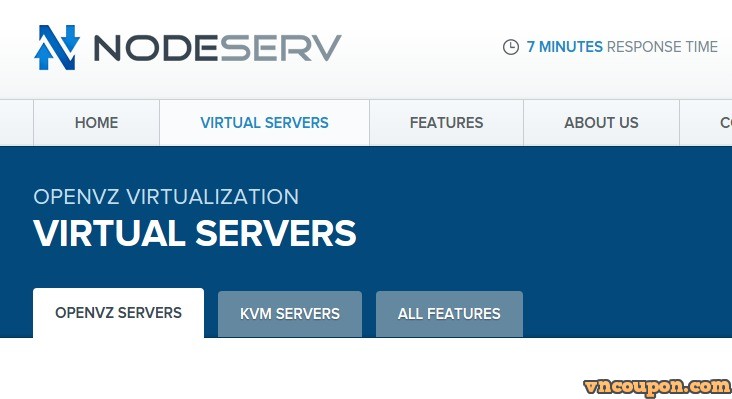Viewport: 732px width, 399px height.
Task: Click the clock icon beside response time
Action: point(511,47)
